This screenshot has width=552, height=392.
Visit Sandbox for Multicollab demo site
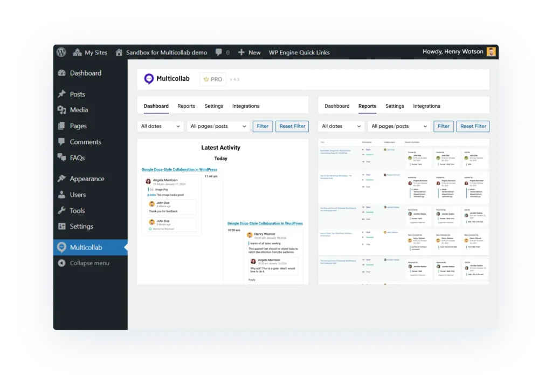coord(161,52)
